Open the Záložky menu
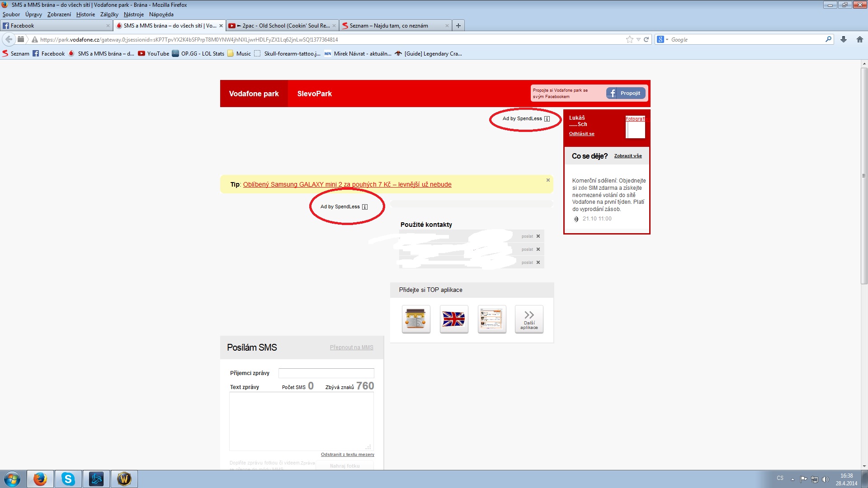 pyautogui.click(x=109, y=14)
